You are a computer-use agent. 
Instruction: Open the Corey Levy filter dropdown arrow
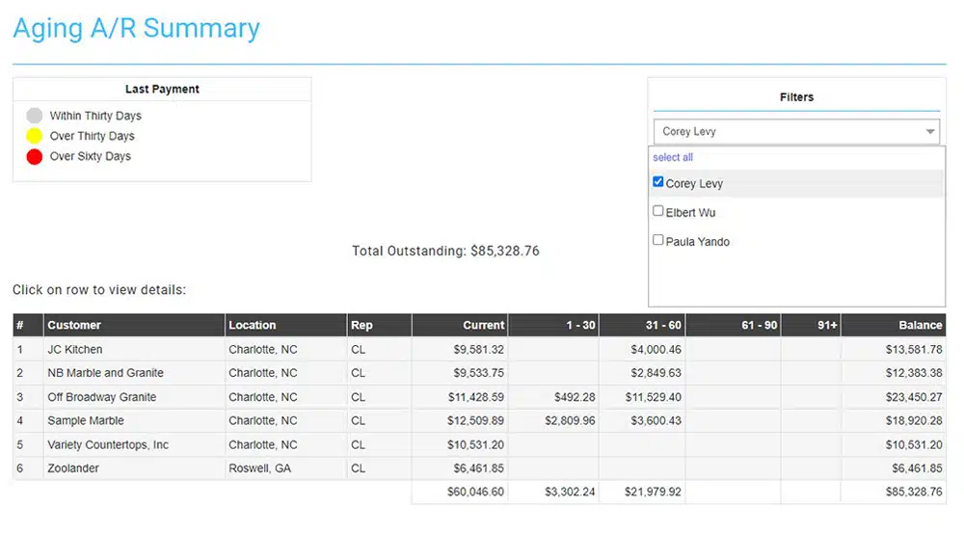click(930, 132)
